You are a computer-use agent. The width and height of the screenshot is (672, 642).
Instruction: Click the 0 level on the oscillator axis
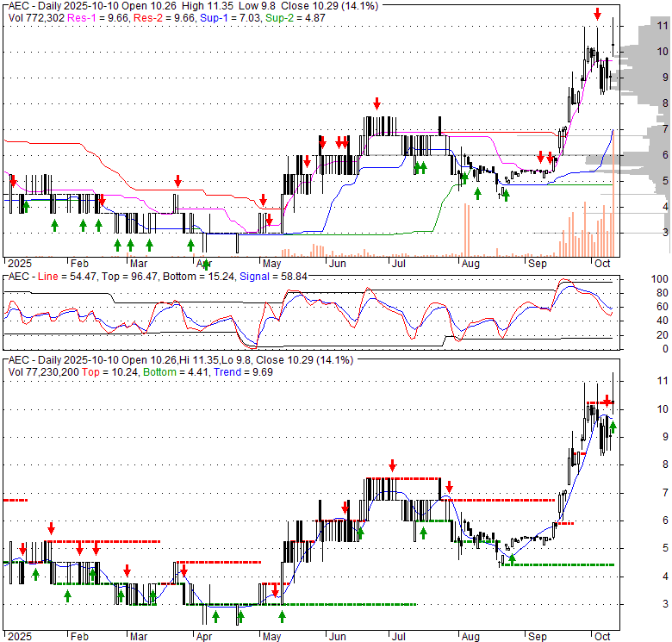pyautogui.click(x=665, y=349)
